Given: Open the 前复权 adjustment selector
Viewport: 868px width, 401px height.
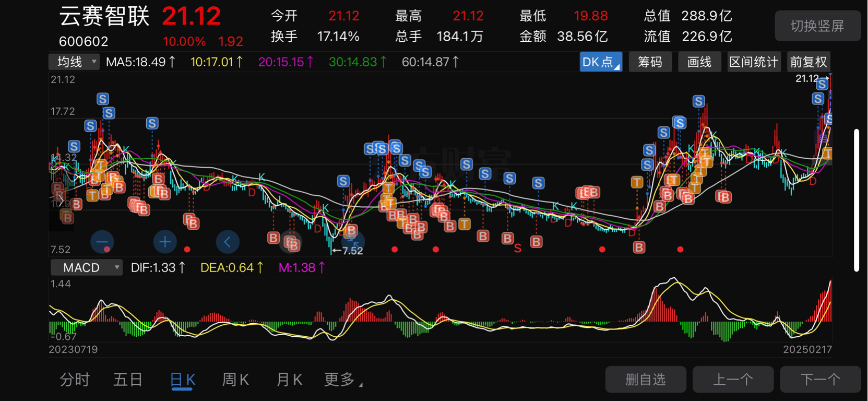Looking at the screenshot, I should (808, 62).
